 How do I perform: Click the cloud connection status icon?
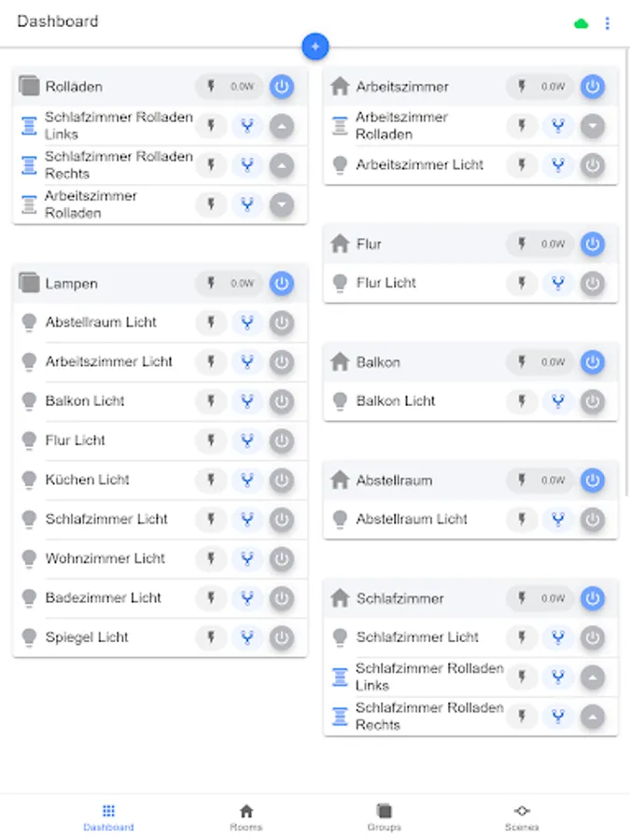click(x=581, y=22)
